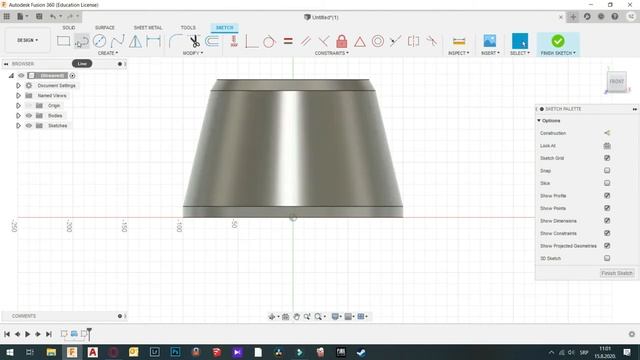Click the SKETCH tab
The height and width of the screenshot is (360, 640).
pyautogui.click(x=224, y=27)
